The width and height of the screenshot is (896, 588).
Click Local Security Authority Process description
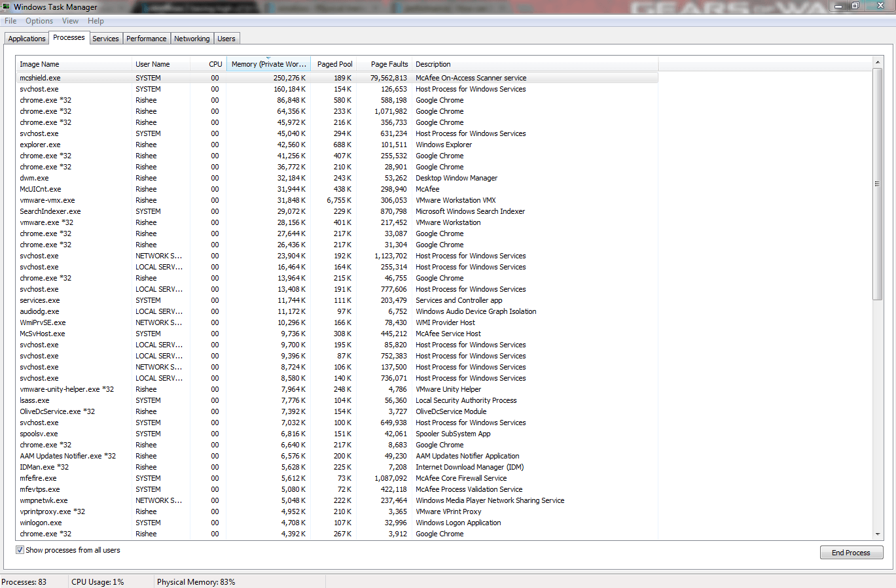466,400
